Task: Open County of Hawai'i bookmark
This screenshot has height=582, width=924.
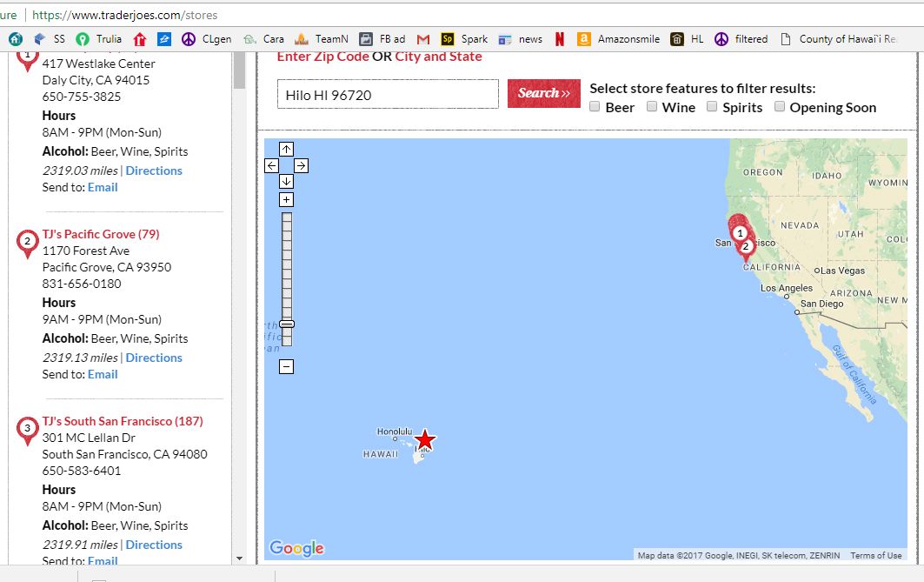Action: 838,39
